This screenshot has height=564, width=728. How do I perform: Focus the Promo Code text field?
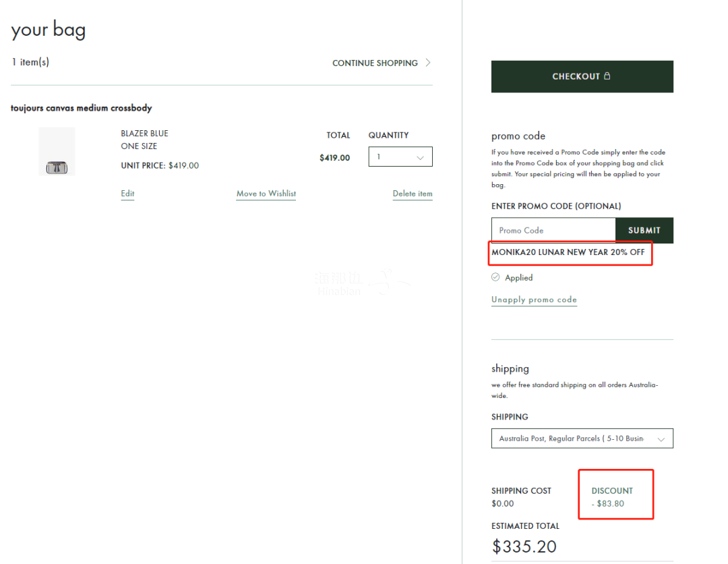coord(553,230)
